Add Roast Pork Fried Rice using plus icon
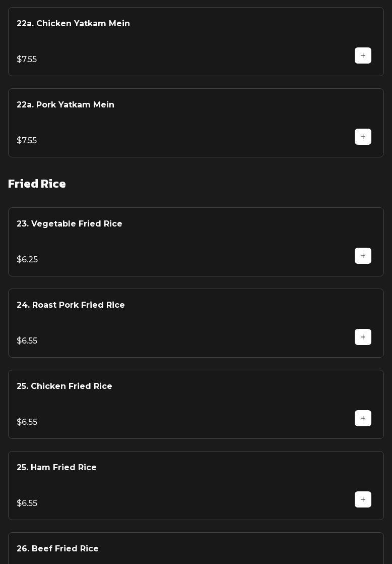 (363, 337)
